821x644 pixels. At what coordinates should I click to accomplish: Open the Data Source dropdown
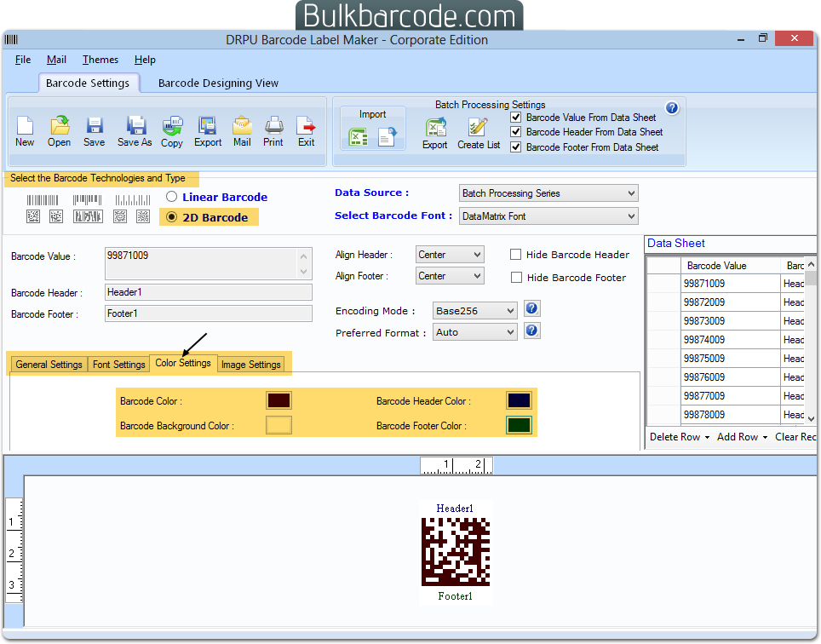[548, 193]
